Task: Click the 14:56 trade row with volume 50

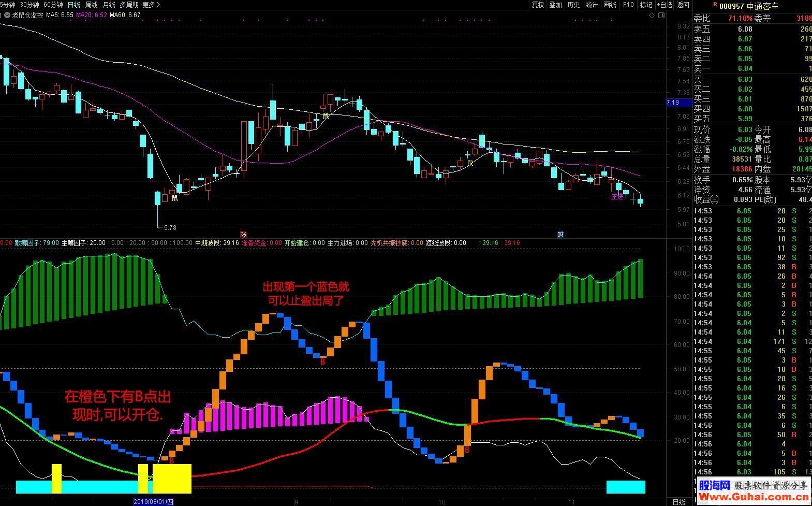Action: coord(752,435)
